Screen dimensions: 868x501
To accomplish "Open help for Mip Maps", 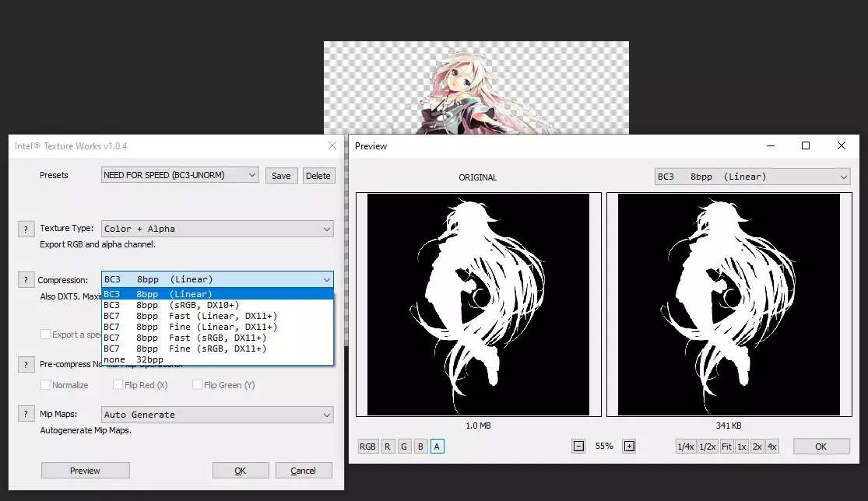I will tap(26, 414).
